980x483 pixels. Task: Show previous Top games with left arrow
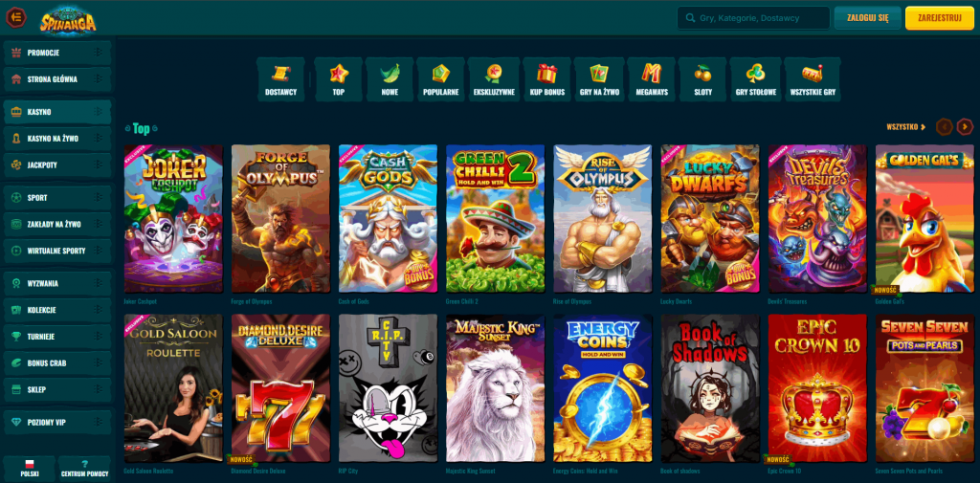(944, 127)
